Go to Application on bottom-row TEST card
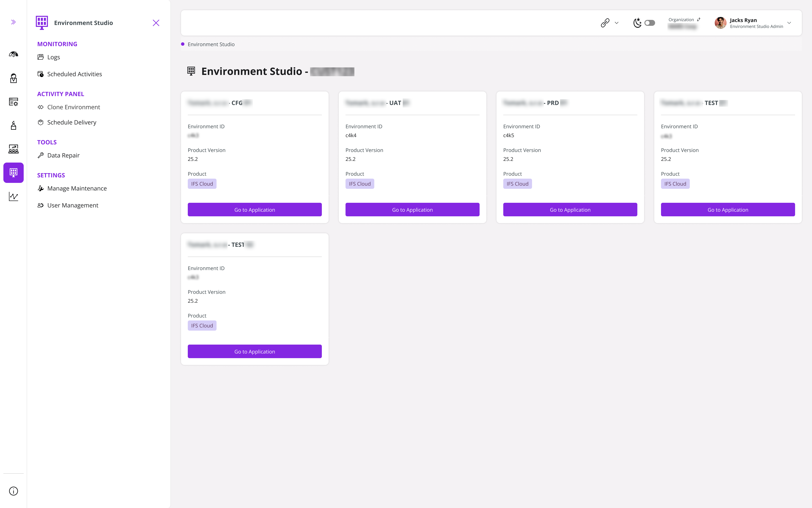Viewport: 812px width, 508px height. [255, 351]
